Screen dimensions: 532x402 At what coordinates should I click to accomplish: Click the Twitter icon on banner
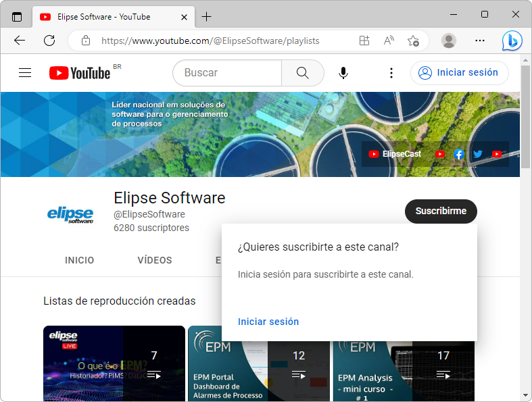click(x=478, y=154)
